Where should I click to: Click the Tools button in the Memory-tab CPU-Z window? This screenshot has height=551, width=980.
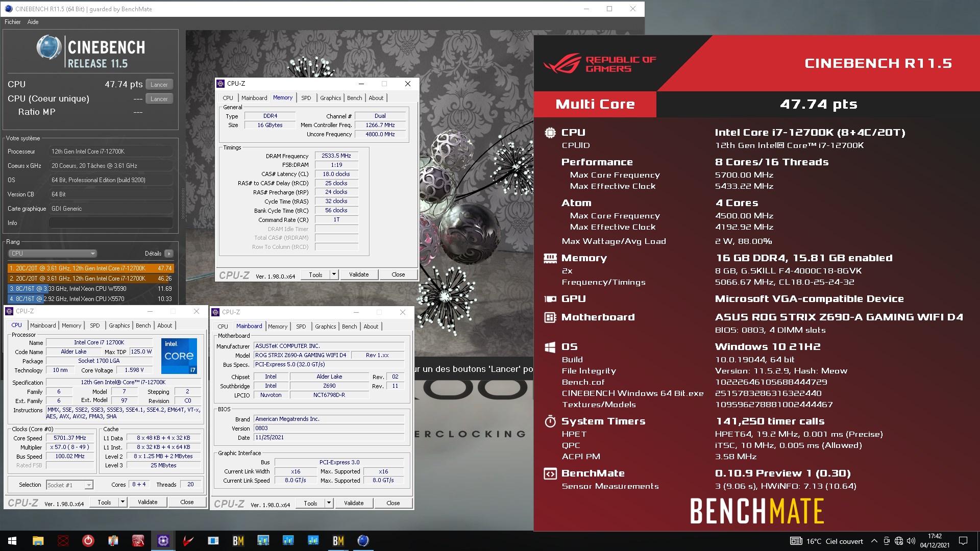coord(315,274)
